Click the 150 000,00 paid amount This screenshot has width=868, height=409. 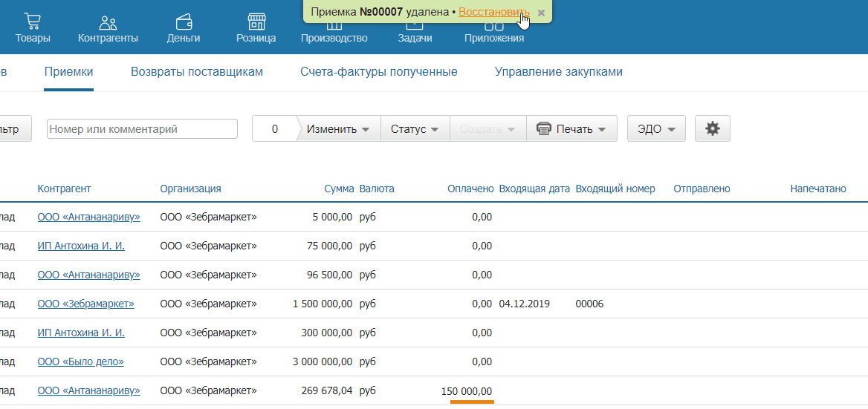pos(467,391)
